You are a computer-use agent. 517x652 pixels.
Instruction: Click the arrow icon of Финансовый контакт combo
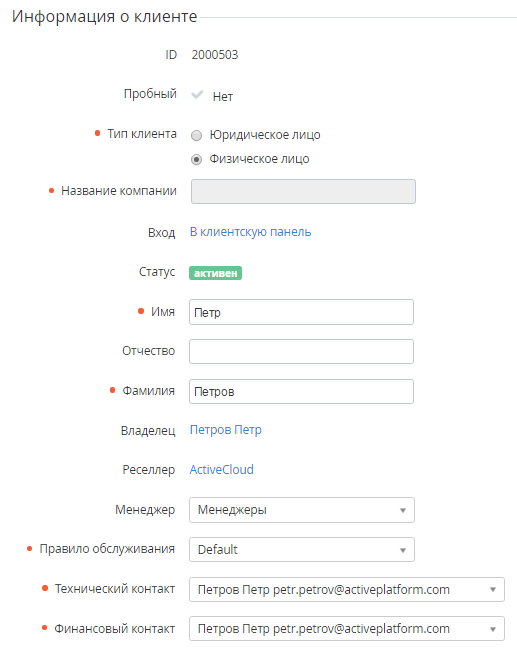point(493,629)
